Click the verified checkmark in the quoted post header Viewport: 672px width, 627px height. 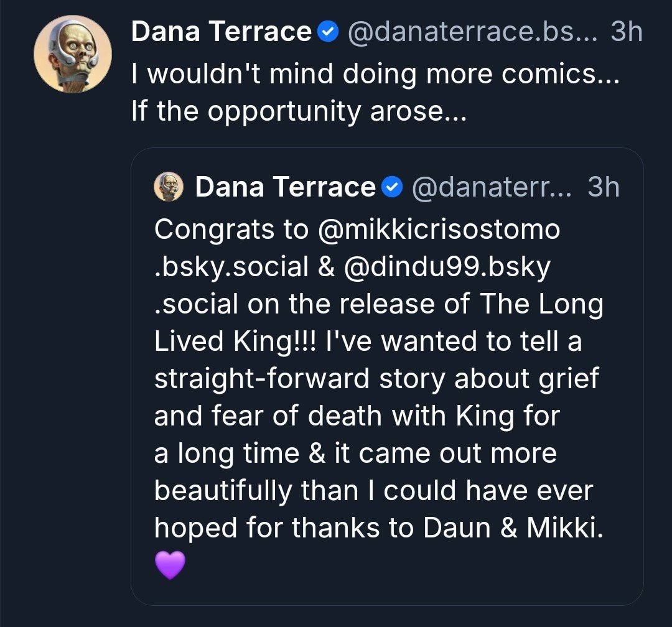pyautogui.click(x=392, y=187)
